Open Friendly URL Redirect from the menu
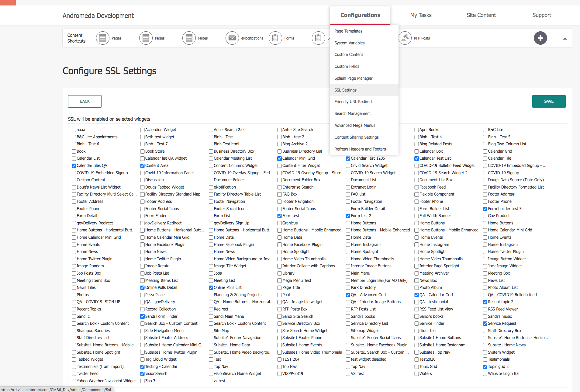Image resolution: width=580 pixels, height=392 pixels. (364, 102)
